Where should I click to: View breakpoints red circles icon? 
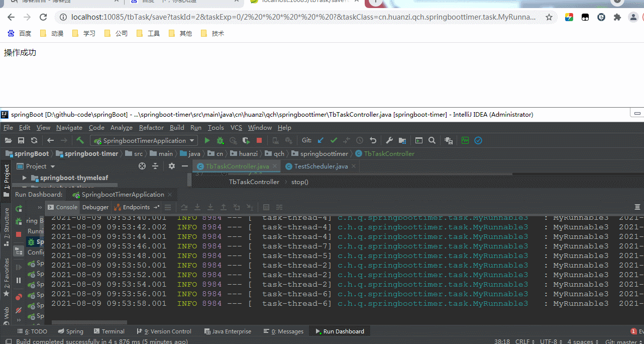19,297
